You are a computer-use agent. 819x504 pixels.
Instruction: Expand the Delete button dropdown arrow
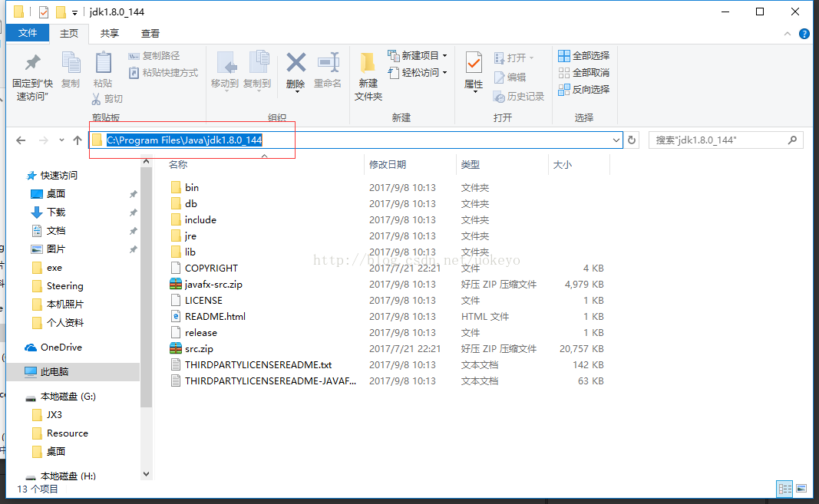[x=297, y=93]
